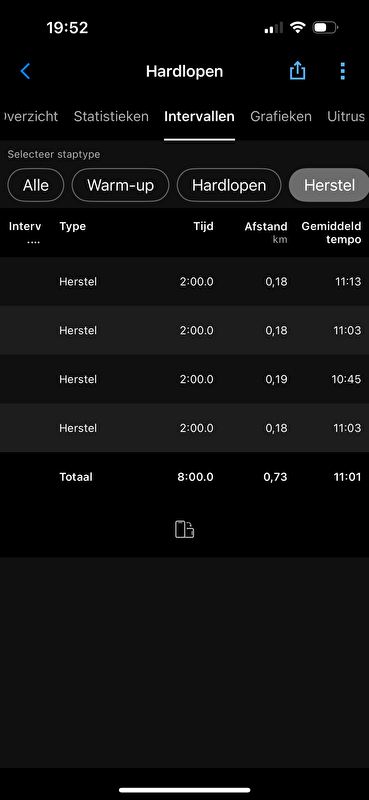Select the Intervallen tab
Image resolution: width=369 pixels, height=800 pixels.
199,116
